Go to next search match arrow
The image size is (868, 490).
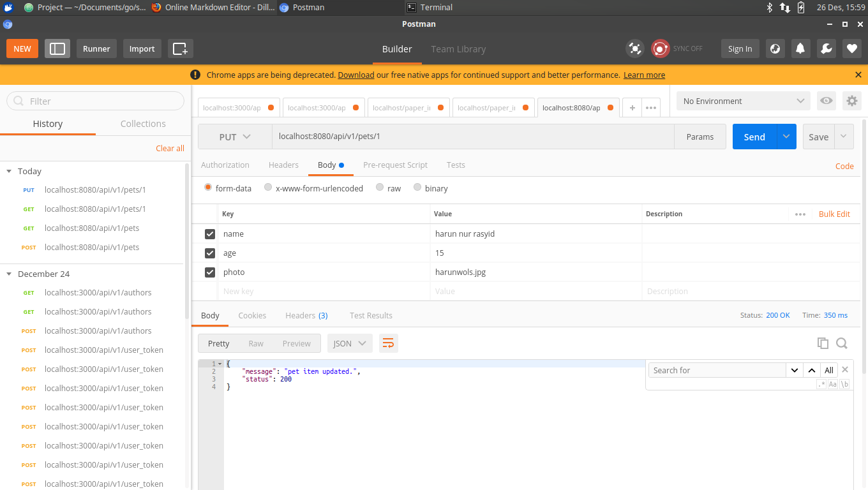[795, 370]
